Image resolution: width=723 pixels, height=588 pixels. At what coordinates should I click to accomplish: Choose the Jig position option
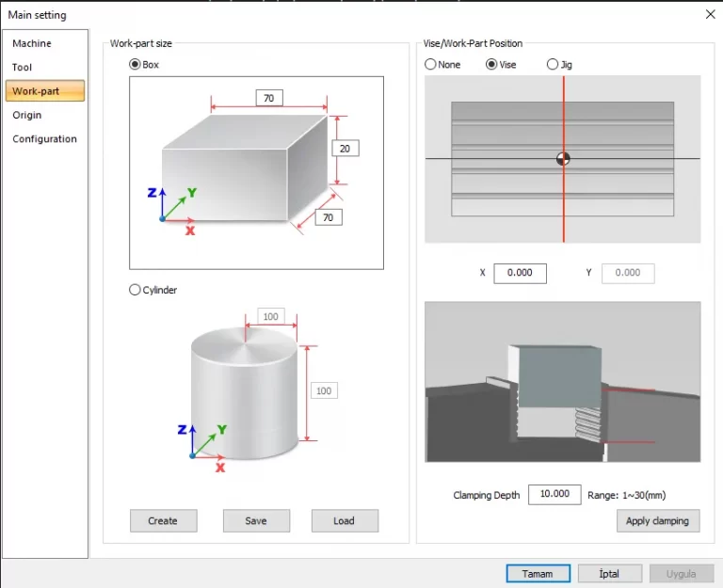pos(553,65)
